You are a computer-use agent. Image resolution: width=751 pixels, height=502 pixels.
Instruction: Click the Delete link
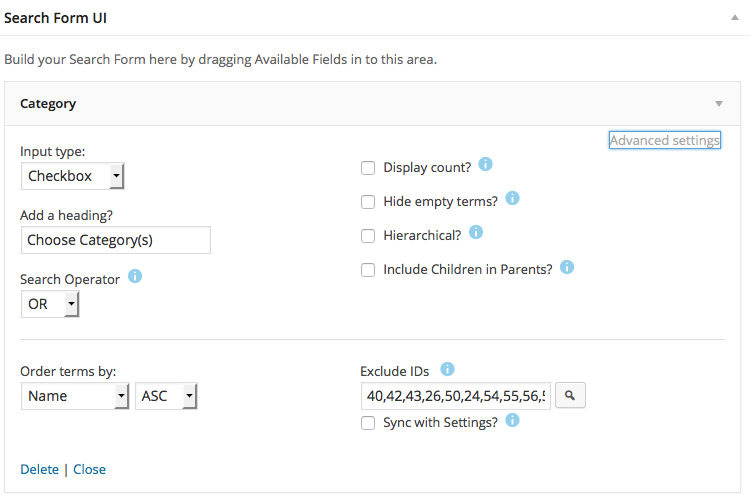click(x=39, y=469)
